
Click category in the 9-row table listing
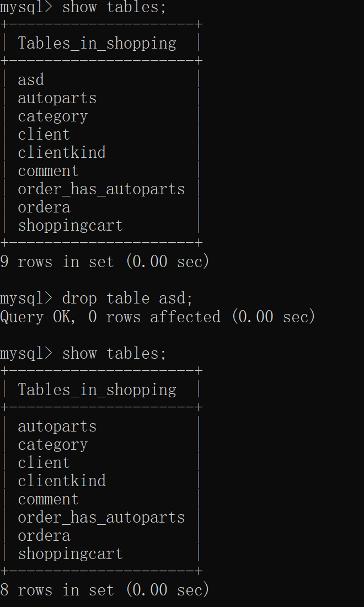(53, 116)
